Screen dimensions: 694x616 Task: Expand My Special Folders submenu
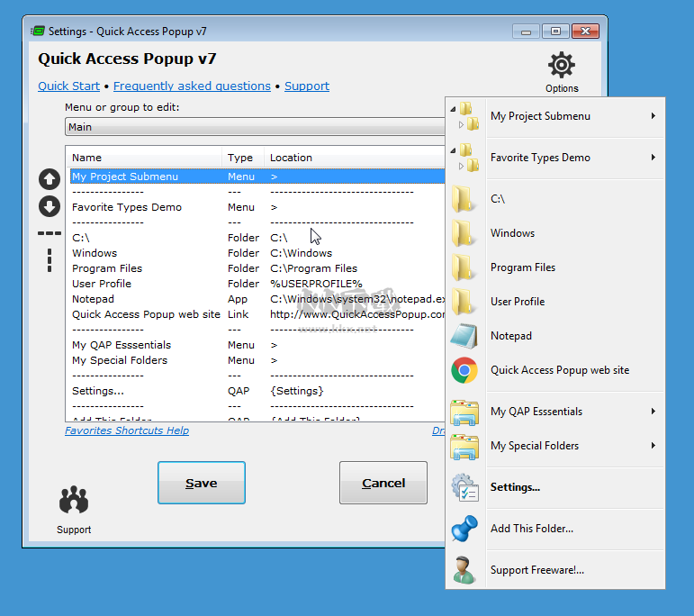pyautogui.click(x=653, y=446)
